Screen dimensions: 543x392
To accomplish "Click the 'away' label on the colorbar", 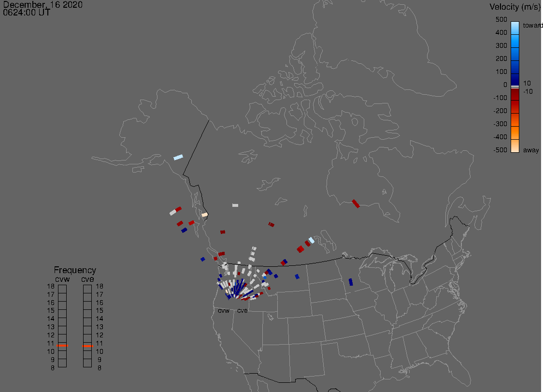I will [x=531, y=150].
